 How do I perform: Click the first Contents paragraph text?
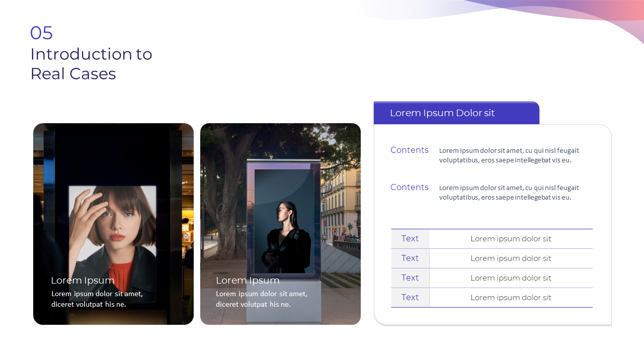click(509, 155)
